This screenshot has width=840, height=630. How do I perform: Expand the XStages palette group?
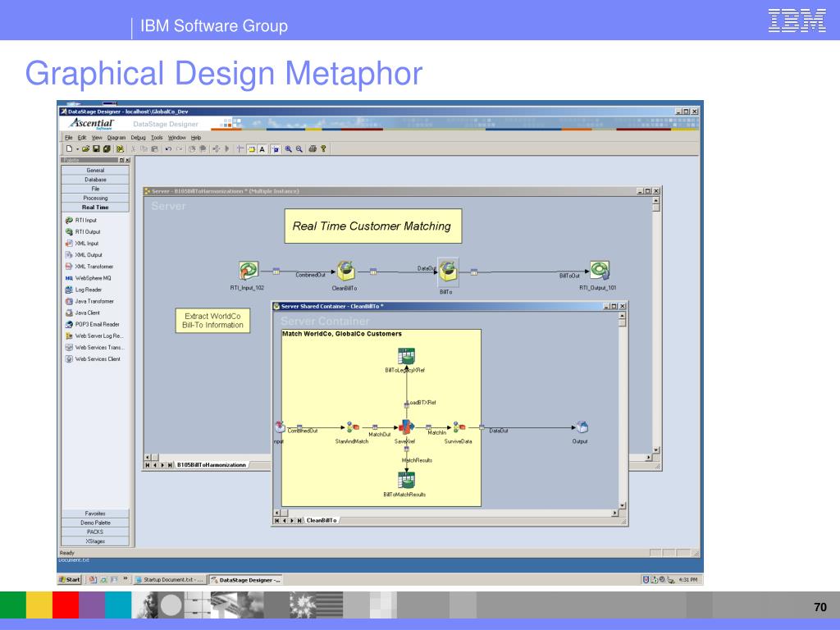(x=95, y=541)
